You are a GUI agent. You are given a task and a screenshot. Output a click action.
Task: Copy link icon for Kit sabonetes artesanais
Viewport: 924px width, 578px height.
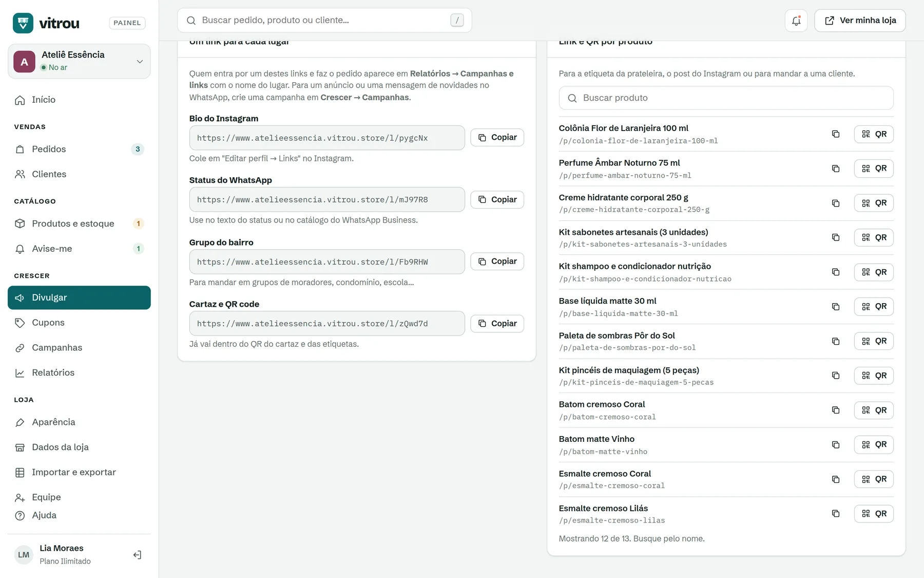coord(836,237)
